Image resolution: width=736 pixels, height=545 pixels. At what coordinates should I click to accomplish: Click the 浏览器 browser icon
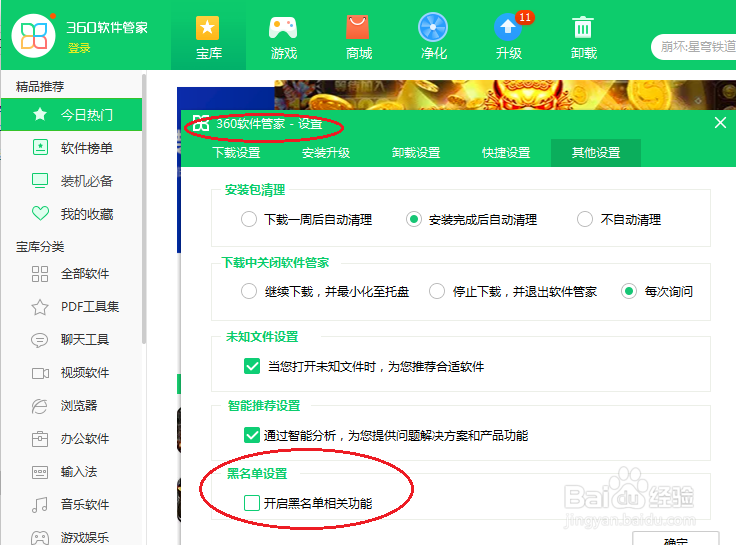(x=39, y=406)
